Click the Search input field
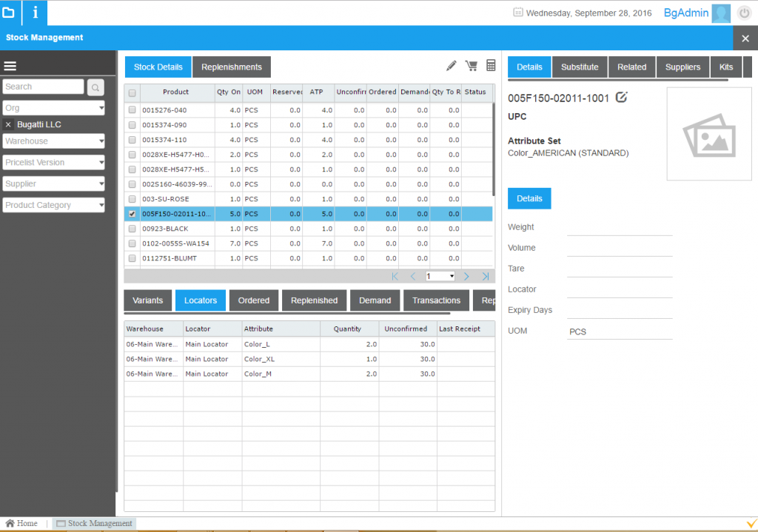Screen dimensions: 758x532 point(43,87)
